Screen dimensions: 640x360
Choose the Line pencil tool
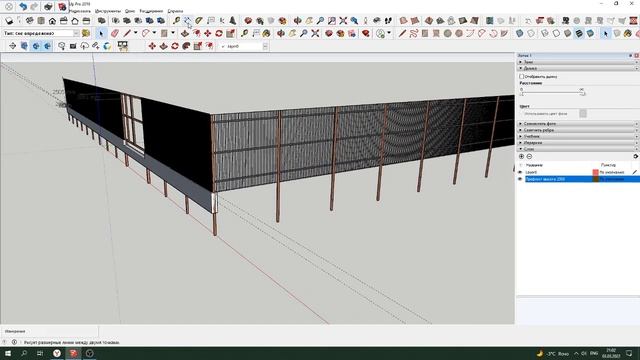[x=127, y=33]
